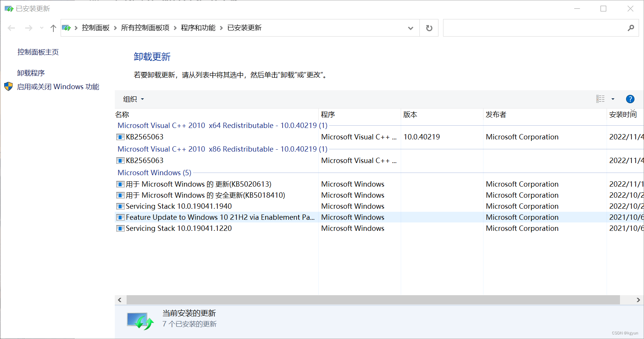The height and width of the screenshot is (339, 644).
Task: Select the KB5020613 update entry
Action: 198,184
